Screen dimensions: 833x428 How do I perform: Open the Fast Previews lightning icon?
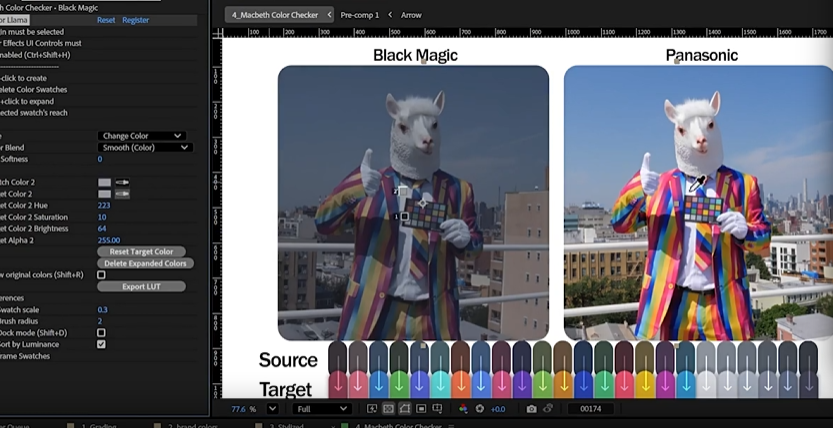[372, 408]
